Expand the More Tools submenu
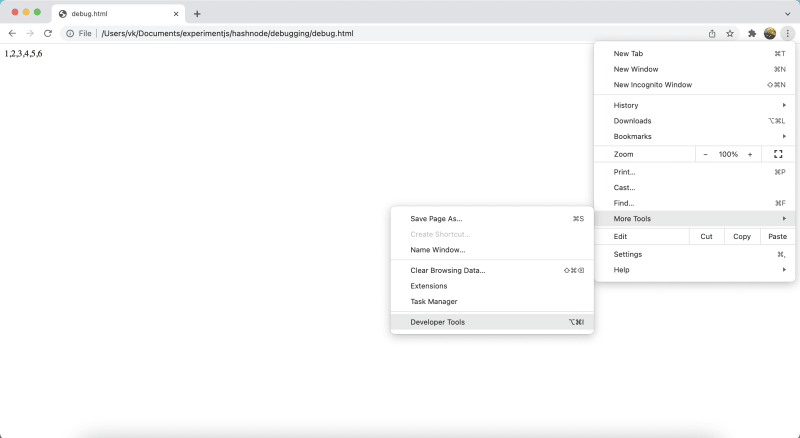 click(694, 218)
